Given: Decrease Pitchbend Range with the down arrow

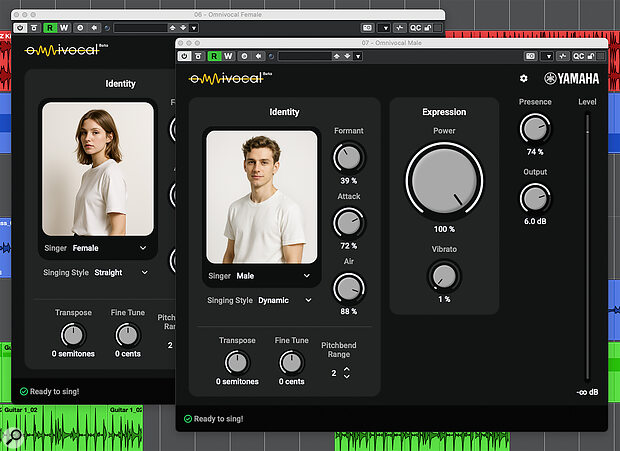Looking at the screenshot, I should tap(347, 376).
